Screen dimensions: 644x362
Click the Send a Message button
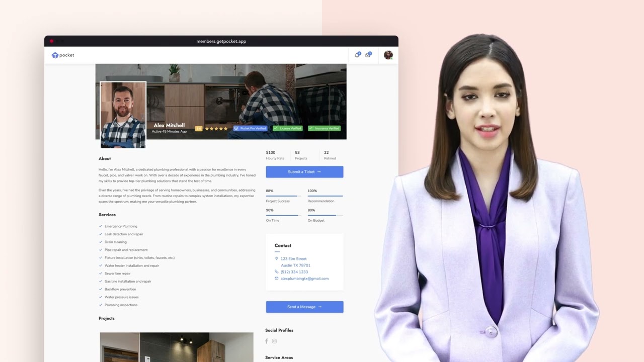tap(304, 307)
